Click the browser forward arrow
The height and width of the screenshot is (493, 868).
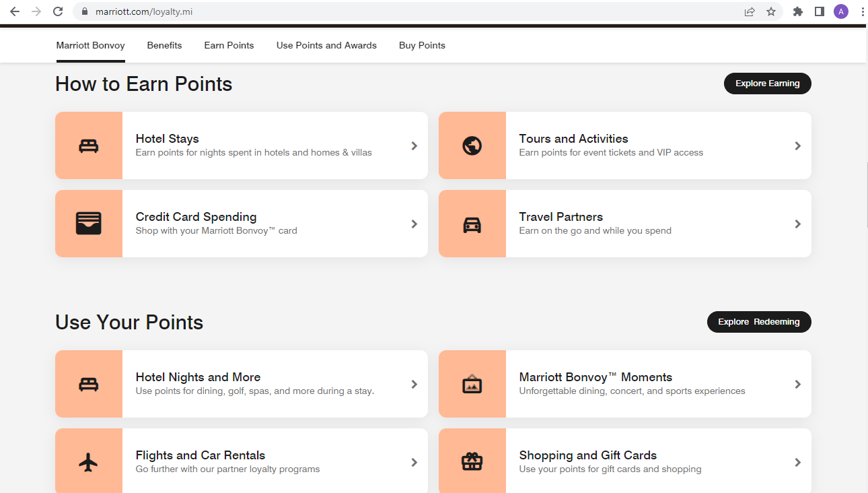[x=36, y=11]
